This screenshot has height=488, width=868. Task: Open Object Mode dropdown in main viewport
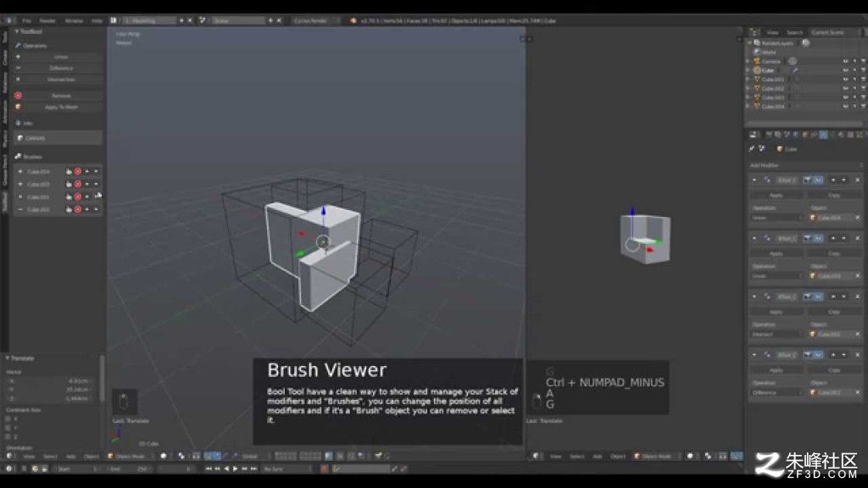click(130, 457)
